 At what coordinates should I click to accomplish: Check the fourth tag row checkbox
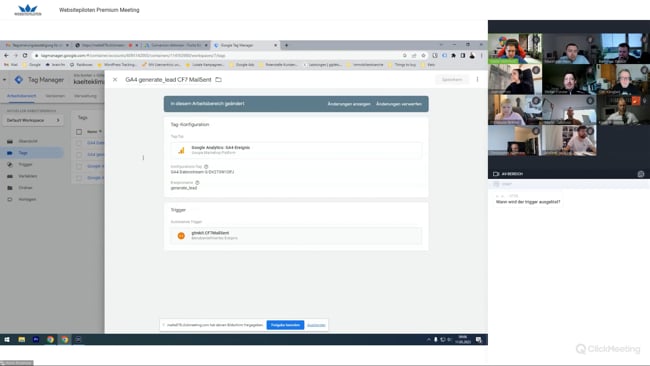[79, 178]
